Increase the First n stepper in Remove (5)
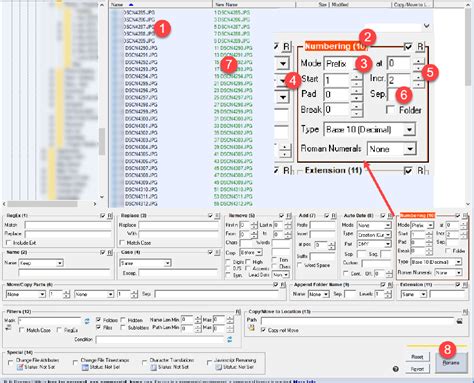 pos(254,223)
